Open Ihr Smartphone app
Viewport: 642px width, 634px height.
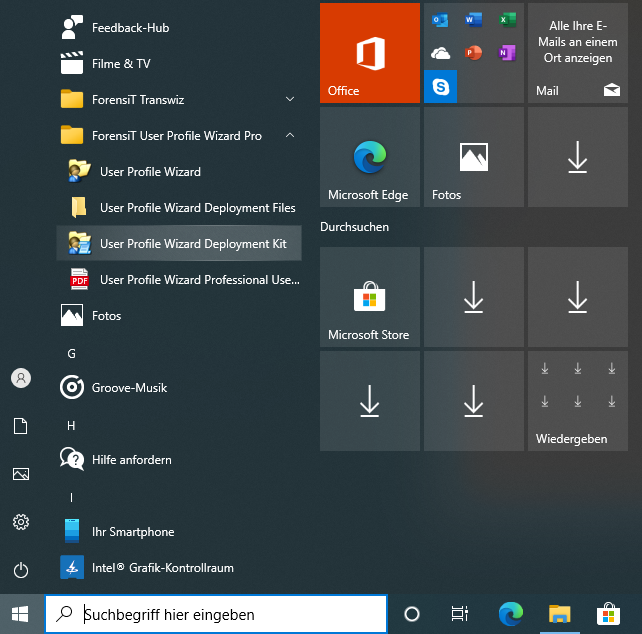pos(179,532)
